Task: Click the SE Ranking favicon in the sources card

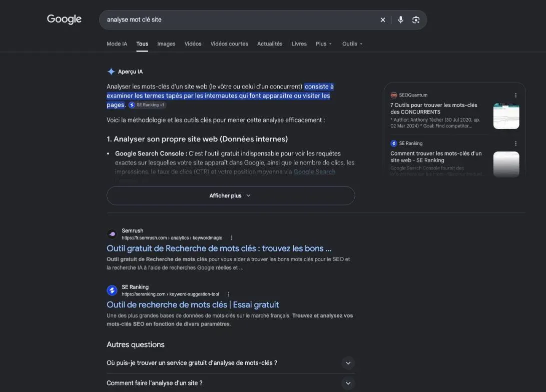Action: point(394,143)
